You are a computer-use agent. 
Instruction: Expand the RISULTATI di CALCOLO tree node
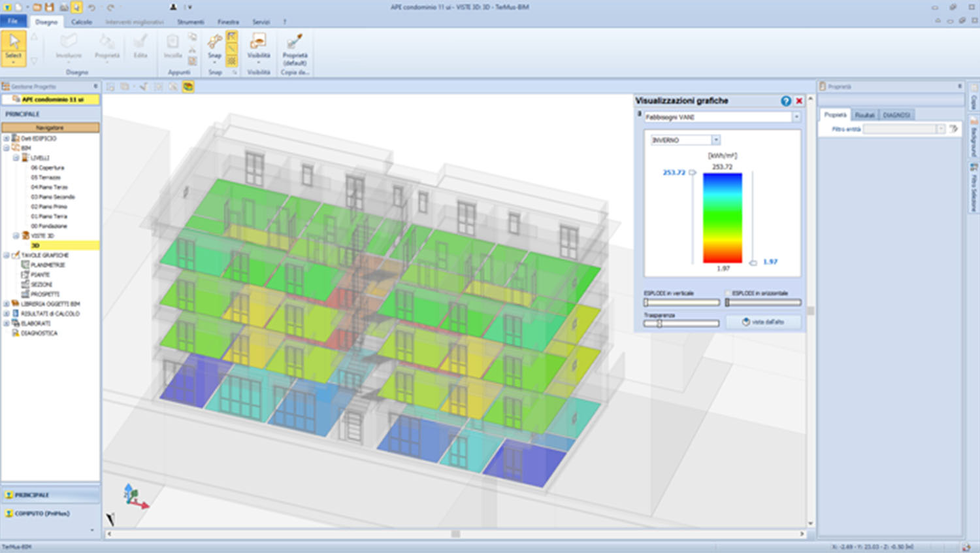[7, 314]
